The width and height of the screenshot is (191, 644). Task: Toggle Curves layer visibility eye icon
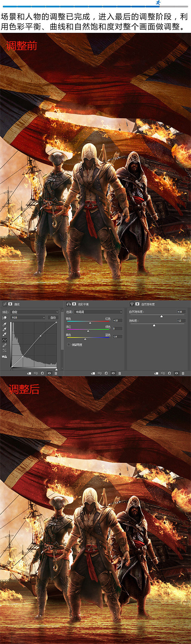coord(49,373)
